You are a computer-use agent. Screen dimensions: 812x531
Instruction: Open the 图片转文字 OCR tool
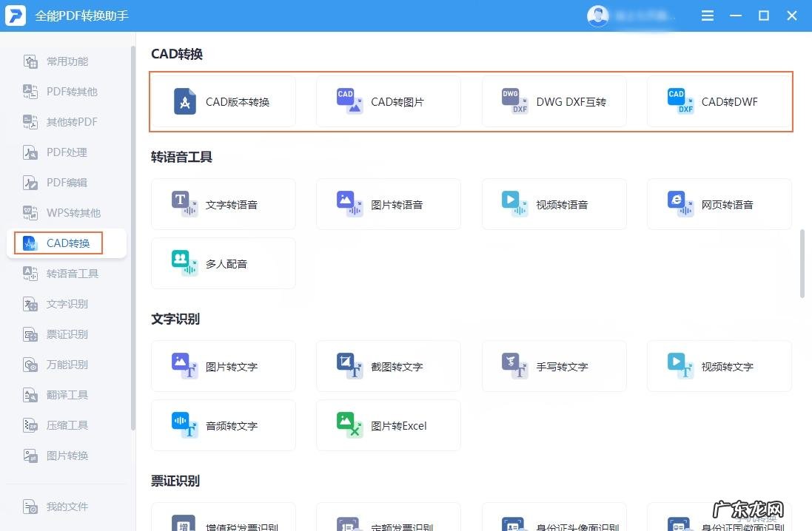coord(223,366)
